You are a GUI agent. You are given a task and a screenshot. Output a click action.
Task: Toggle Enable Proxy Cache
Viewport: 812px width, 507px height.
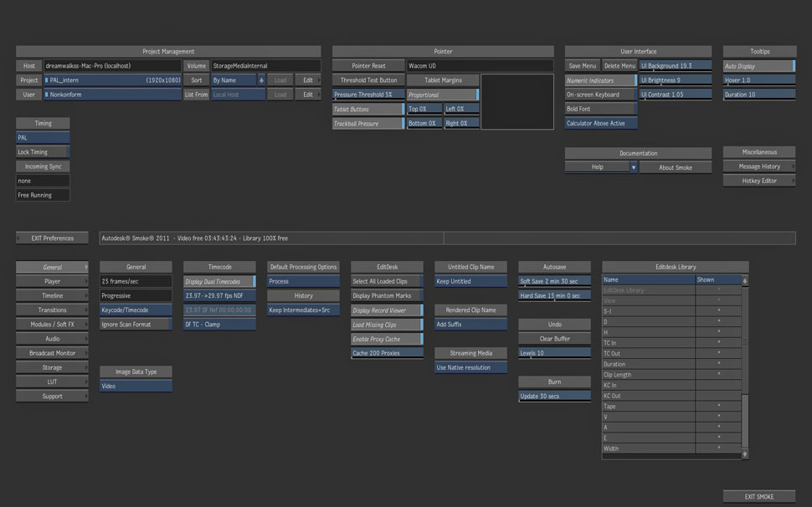click(387, 339)
